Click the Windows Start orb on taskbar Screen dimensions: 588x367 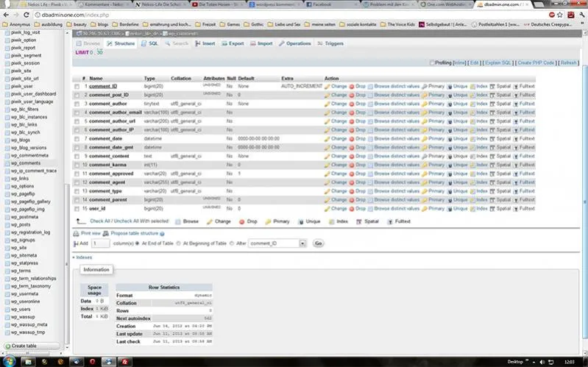10,361
